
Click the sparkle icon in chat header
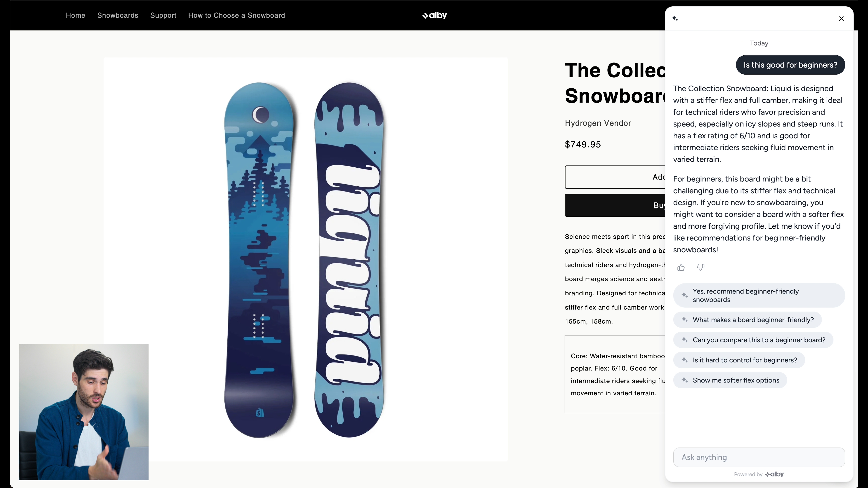(675, 19)
